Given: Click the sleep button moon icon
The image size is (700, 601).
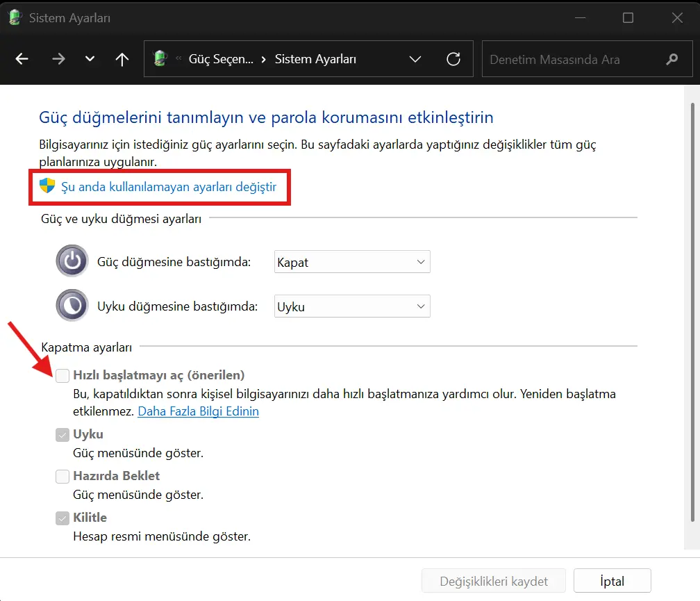Looking at the screenshot, I should click(72, 306).
